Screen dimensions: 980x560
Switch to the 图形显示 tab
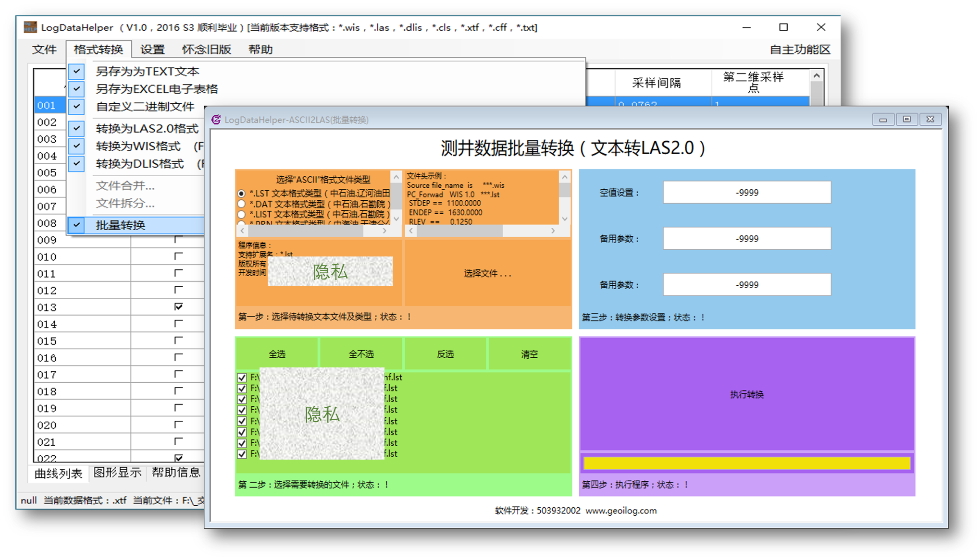[117, 473]
